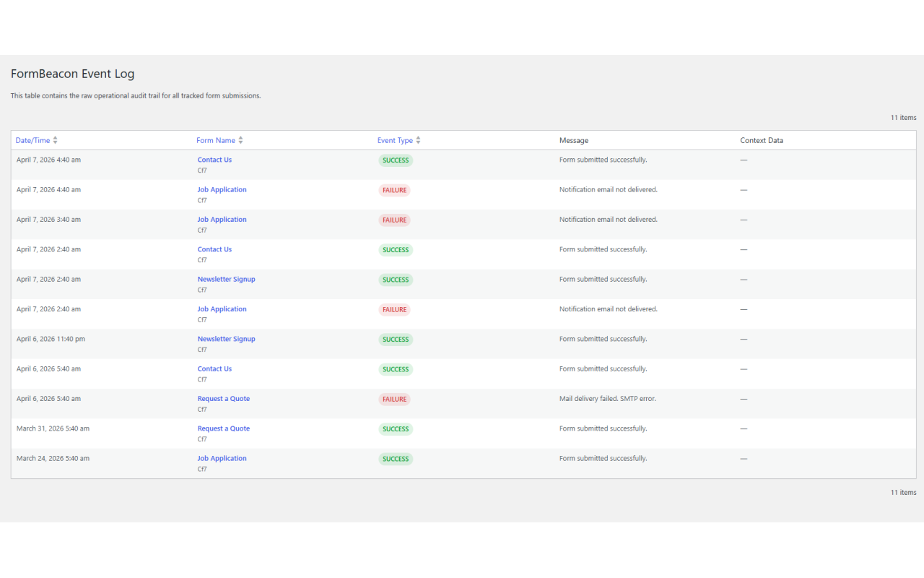924x578 pixels.
Task: Click FAILURE badge on April 7 3:40 am row
Action: tap(394, 220)
